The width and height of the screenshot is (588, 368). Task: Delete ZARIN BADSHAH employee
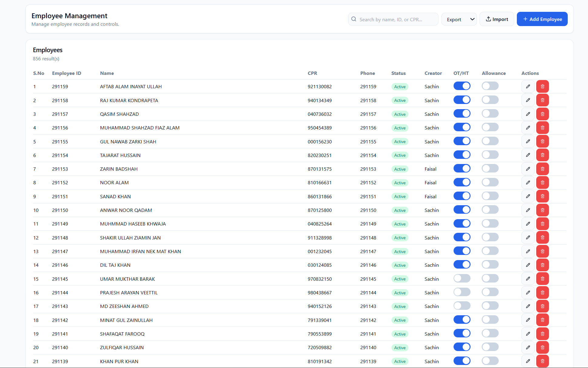(542, 169)
